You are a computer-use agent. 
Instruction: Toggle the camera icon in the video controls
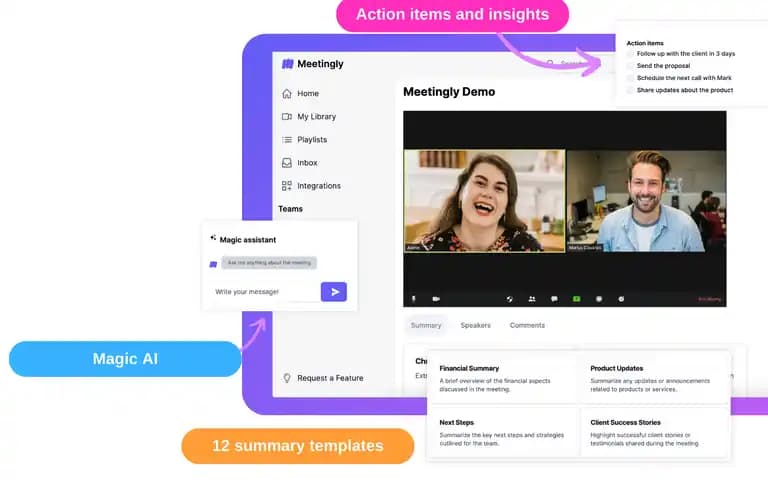pyautogui.click(x=436, y=299)
